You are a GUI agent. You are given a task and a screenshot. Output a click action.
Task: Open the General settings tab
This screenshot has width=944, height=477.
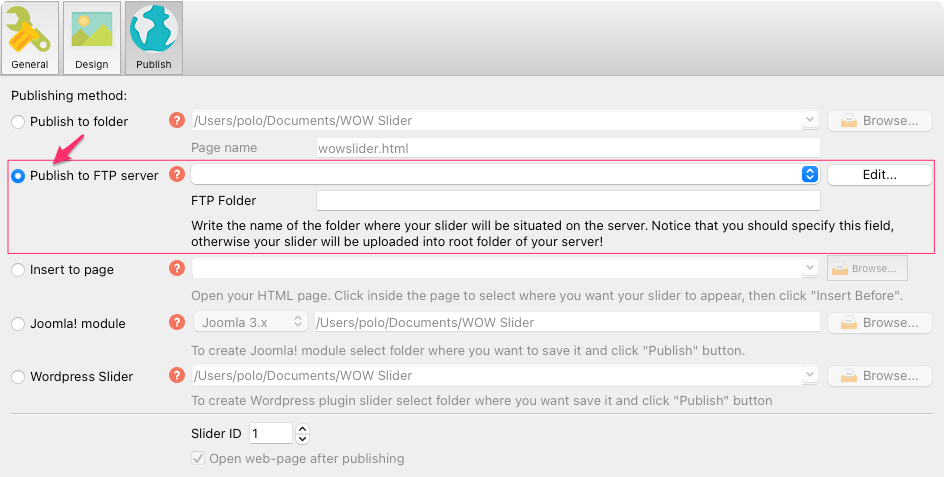pos(29,38)
